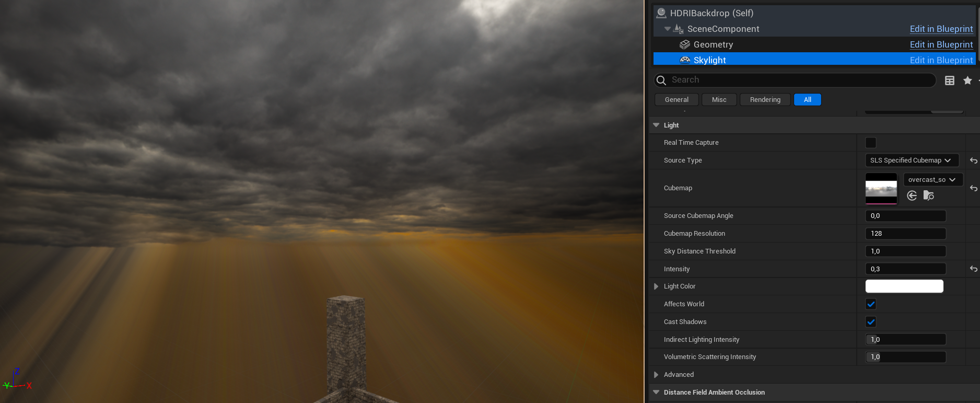Open Geometry Edit in Blueprint link
Viewport: 980px width, 403px height.
pyautogui.click(x=941, y=44)
